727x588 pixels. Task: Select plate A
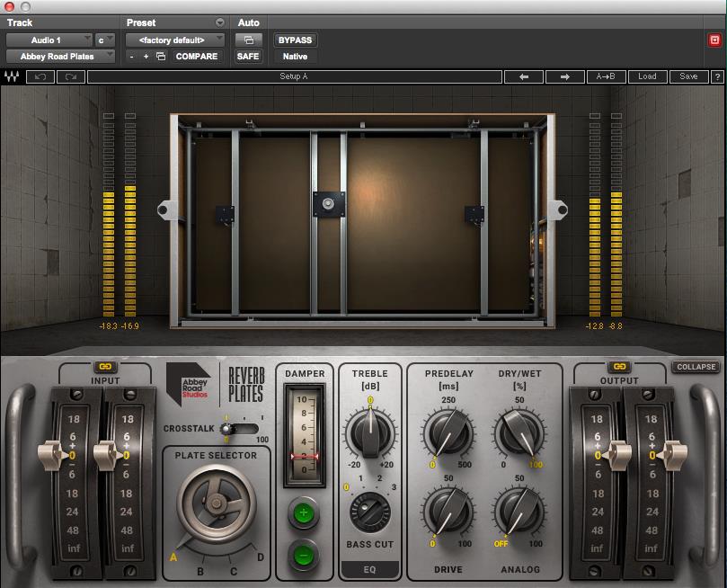(x=173, y=557)
